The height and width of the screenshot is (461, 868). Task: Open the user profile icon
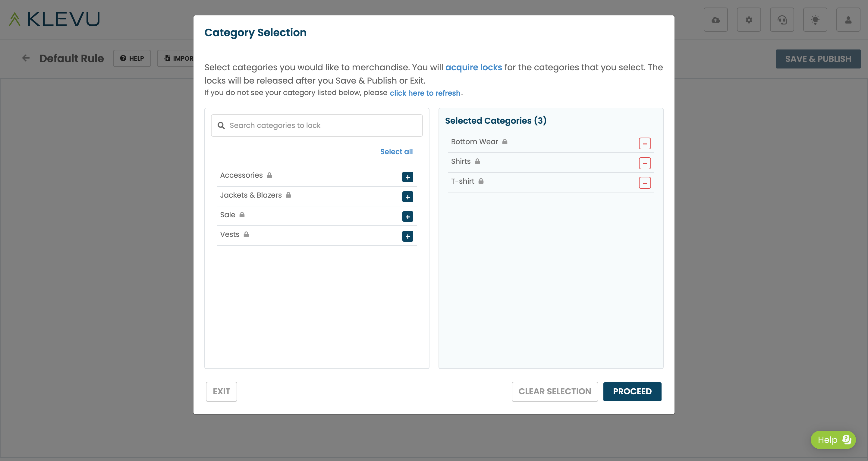[x=848, y=20]
